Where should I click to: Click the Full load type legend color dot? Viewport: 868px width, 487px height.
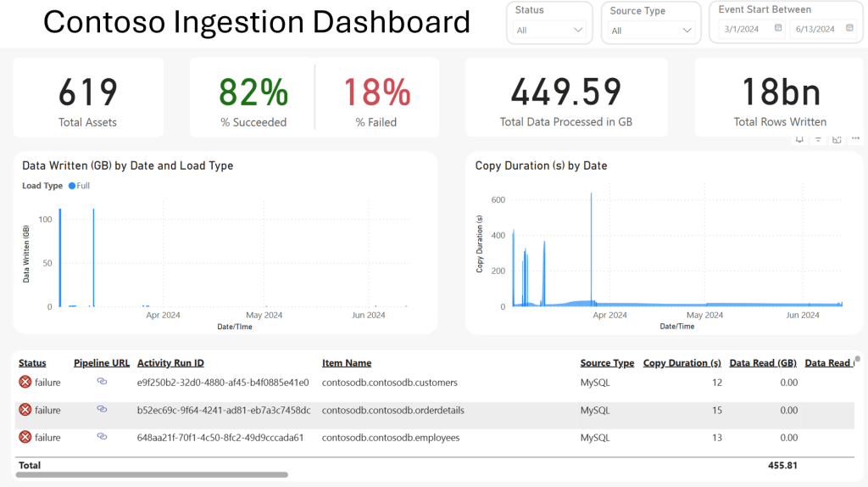coord(72,186)
